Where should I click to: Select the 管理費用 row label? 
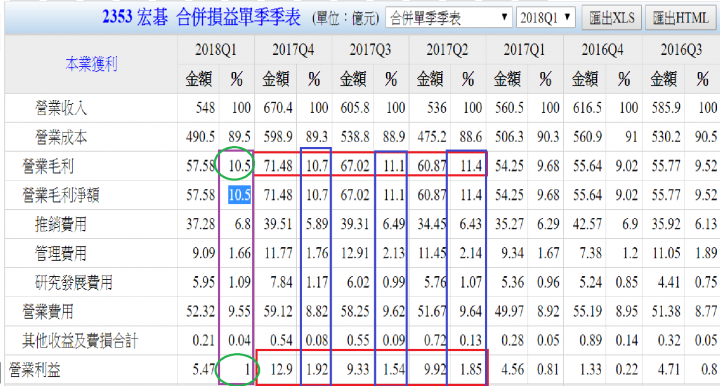[x=61, y=253]
